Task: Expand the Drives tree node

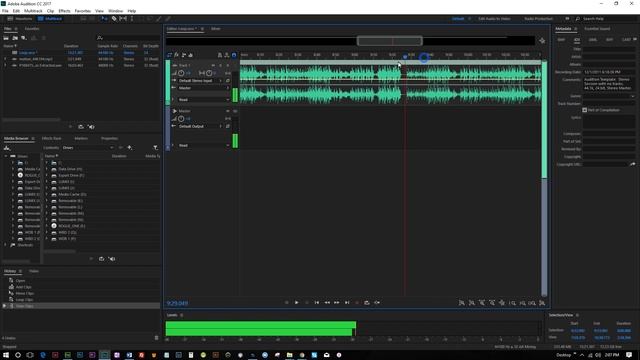Action: (6, 156)
